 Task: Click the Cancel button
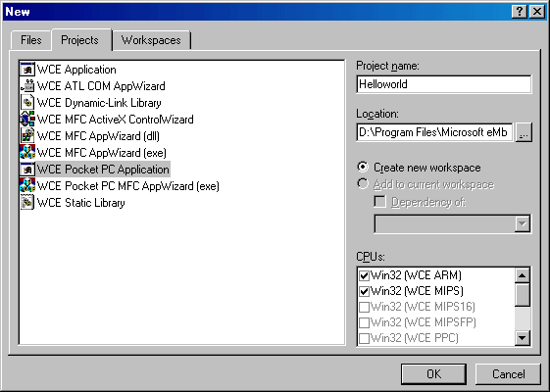click(x=508, y=374)
